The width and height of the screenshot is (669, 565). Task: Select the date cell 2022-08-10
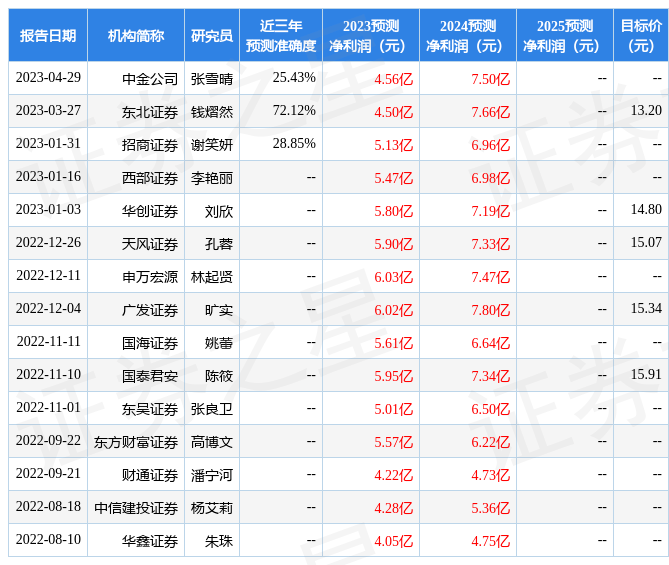click(x=48, y=539)
